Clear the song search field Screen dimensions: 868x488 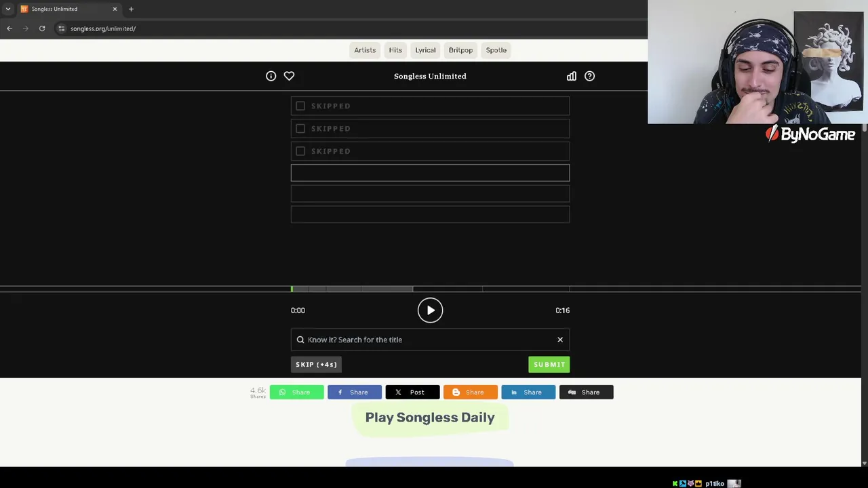[x=560, y=340]
